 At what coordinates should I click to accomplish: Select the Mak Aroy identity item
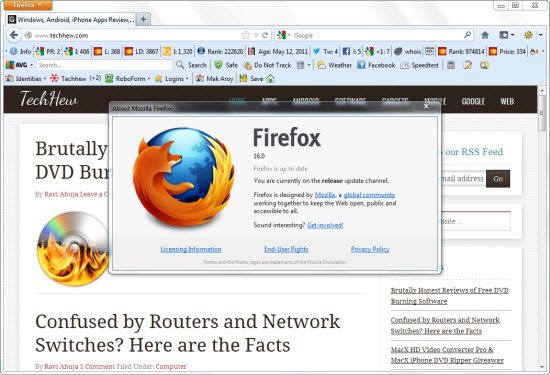pos(214,79)
